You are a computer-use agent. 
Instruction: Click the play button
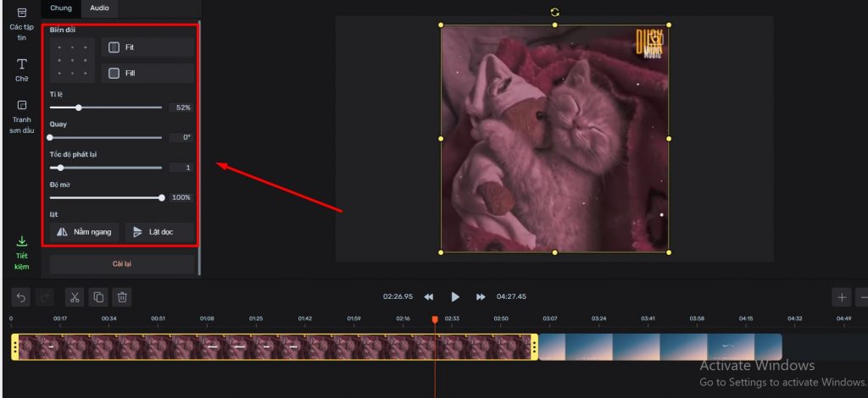455,297
